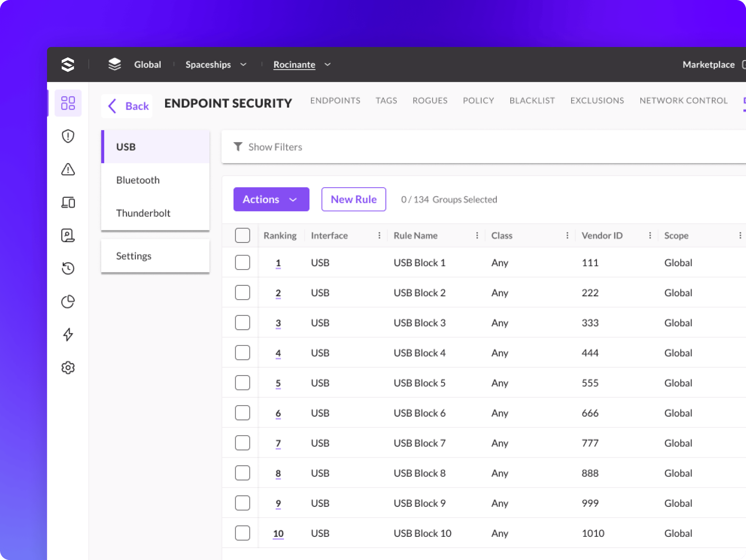Screen dimensions: 746x560
Task: Open Vendor ID column options menu
Action: (650, 235)
